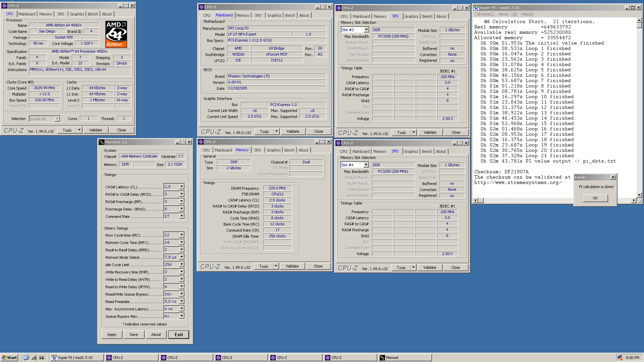
Task: Switch to Mainboard tab in CPU-Z processor window
Action: [x=27, y=14]
